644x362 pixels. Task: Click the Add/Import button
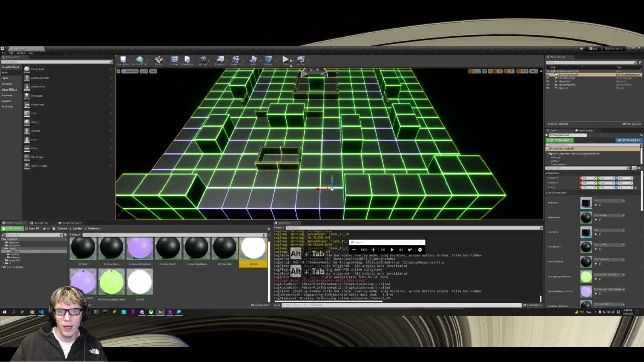(12, 228)
